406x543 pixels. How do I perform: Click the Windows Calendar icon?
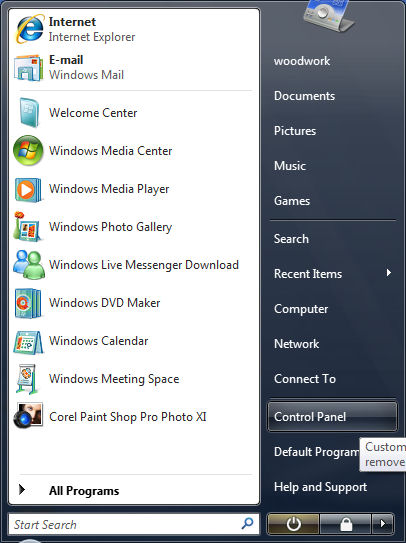coord(28,342)
